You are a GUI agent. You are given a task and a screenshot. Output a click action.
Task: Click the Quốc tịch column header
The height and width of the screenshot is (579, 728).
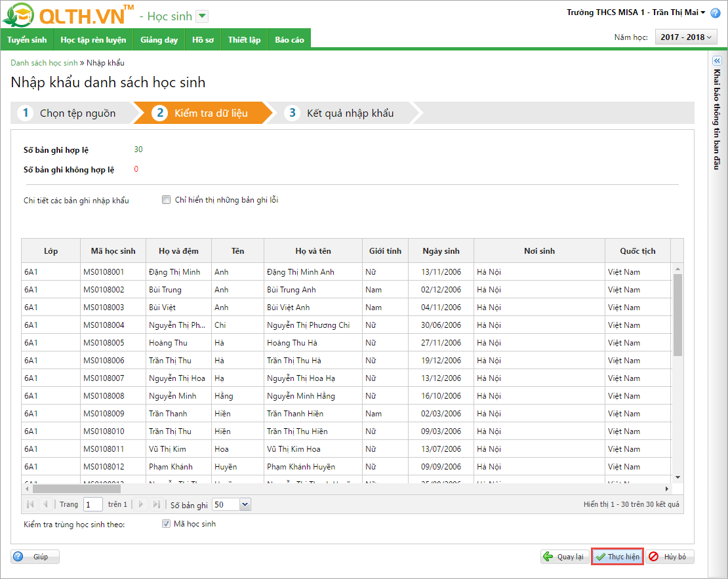[x=638, y=250]
